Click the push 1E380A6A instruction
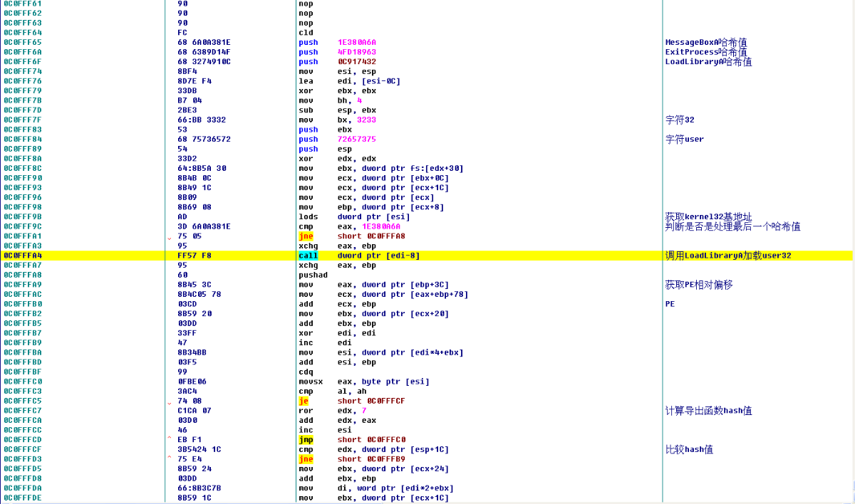This screenshot has height=504, width=855. point(338,42)
